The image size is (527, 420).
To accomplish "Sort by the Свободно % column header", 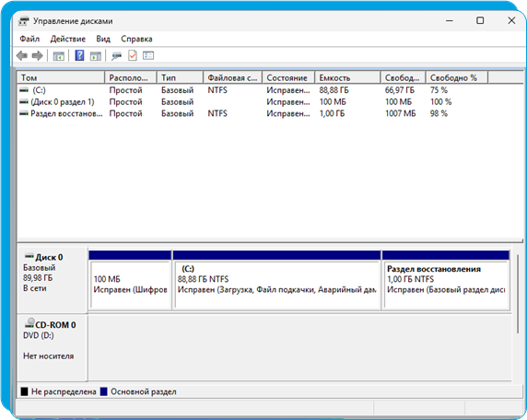I will 456,77.
